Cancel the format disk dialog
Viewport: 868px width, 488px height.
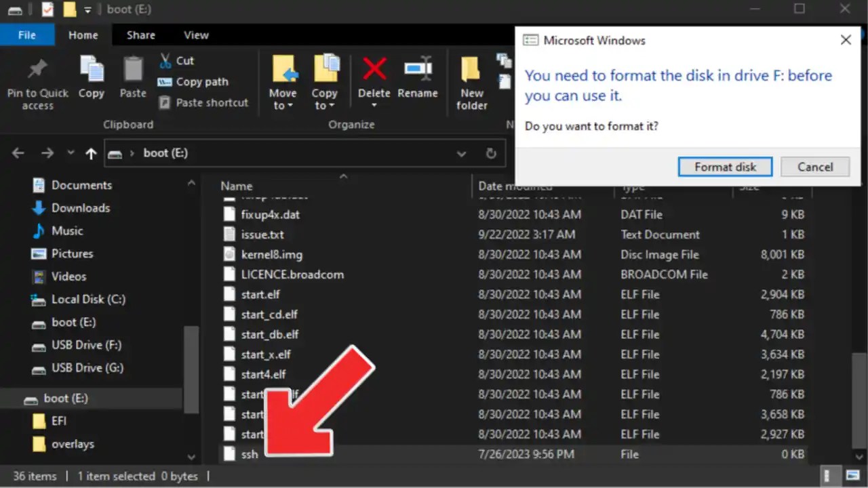tap(815, 167)
